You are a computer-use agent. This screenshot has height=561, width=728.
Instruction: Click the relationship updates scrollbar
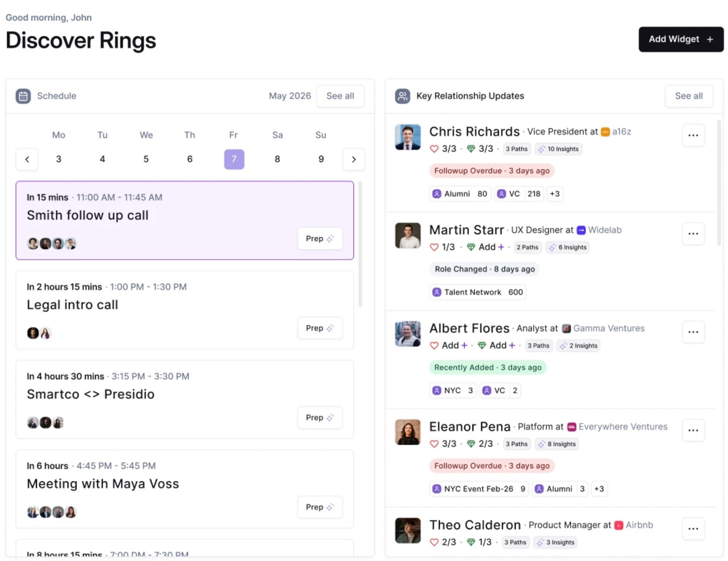(719, 183)
